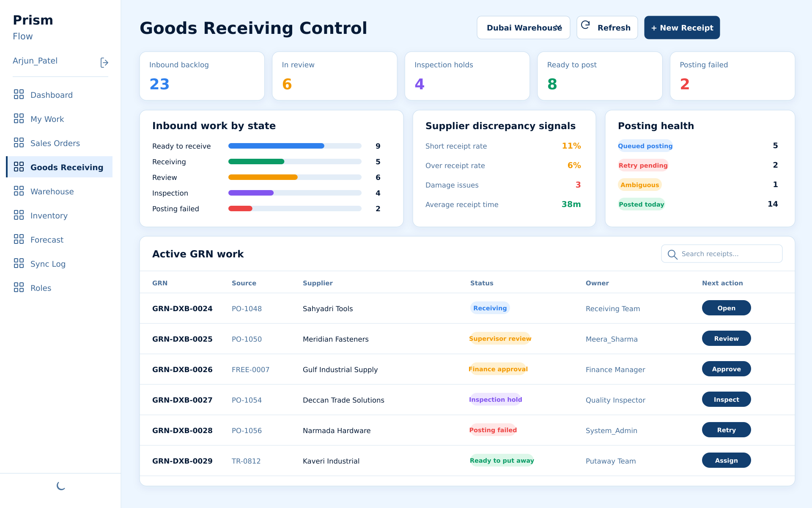Click the Inventory grid icon
The width and height of the screenshot is (812, 508).
tap(19, 215)
